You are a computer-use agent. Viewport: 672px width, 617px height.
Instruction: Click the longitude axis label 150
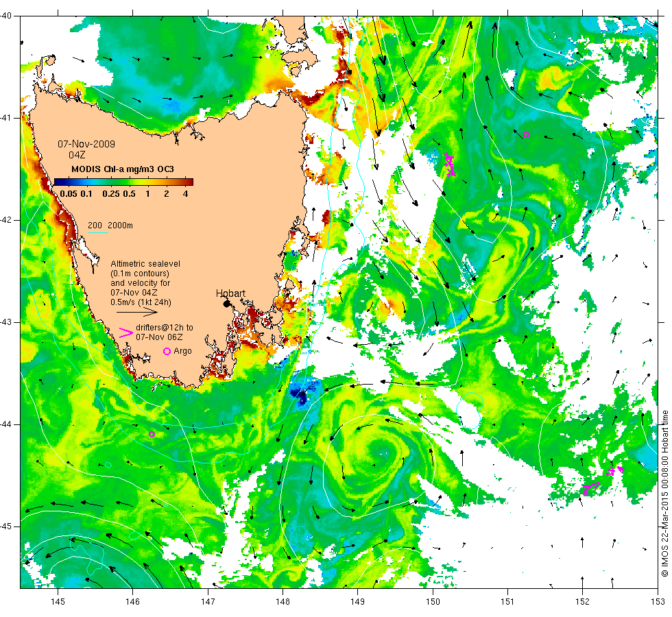click(433, 602)
